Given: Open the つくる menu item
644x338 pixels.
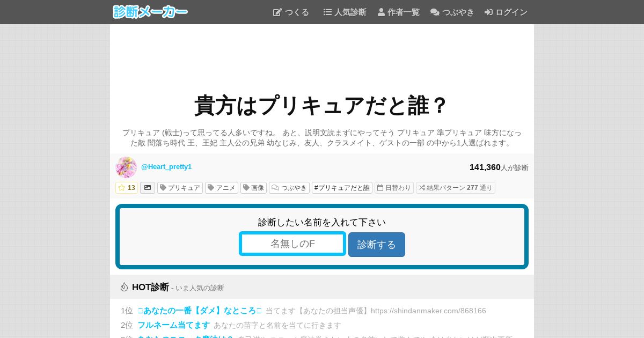Looking at the screenshot, I should click(291, 12).
